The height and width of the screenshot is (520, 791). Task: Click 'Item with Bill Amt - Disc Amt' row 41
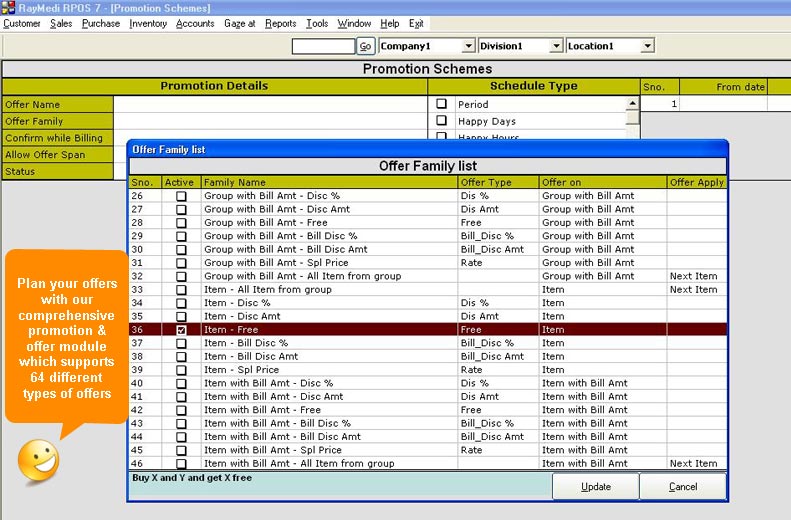(x=428, y=396)
